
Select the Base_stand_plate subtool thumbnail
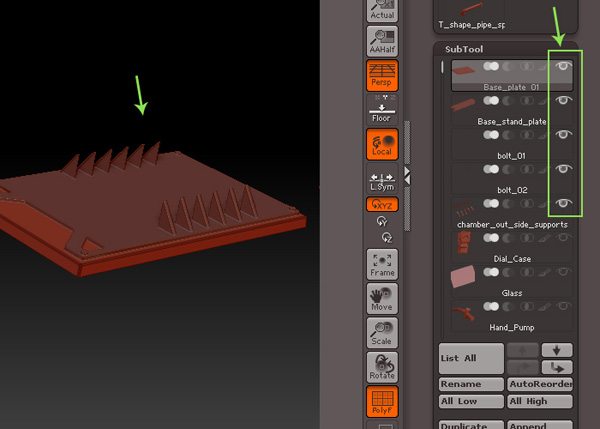tap(463, 104)
